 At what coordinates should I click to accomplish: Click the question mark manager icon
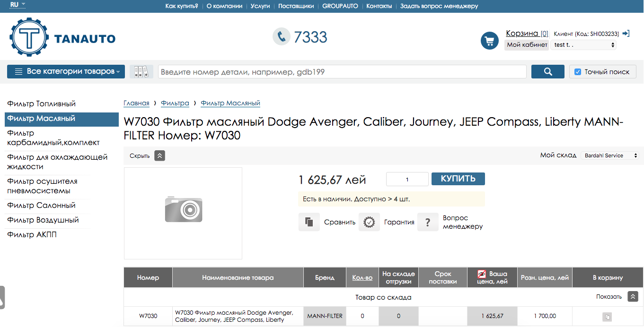click(x=428, y=222)
